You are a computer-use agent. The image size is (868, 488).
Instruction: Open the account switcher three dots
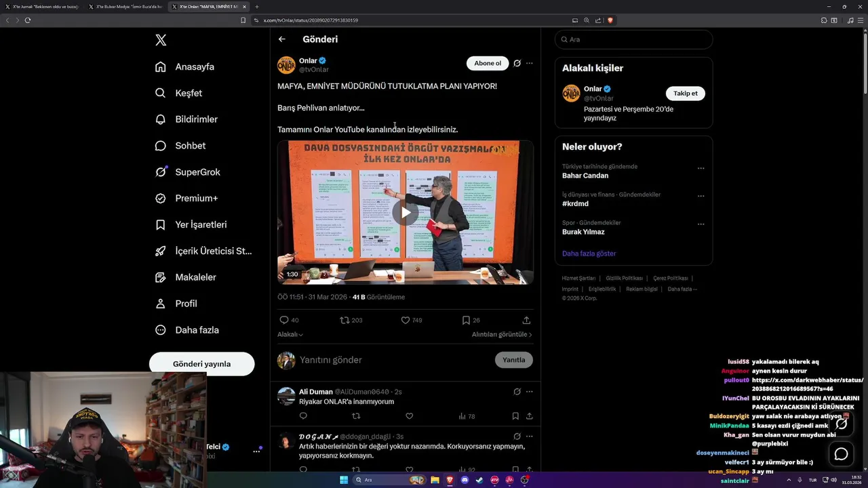257,451
